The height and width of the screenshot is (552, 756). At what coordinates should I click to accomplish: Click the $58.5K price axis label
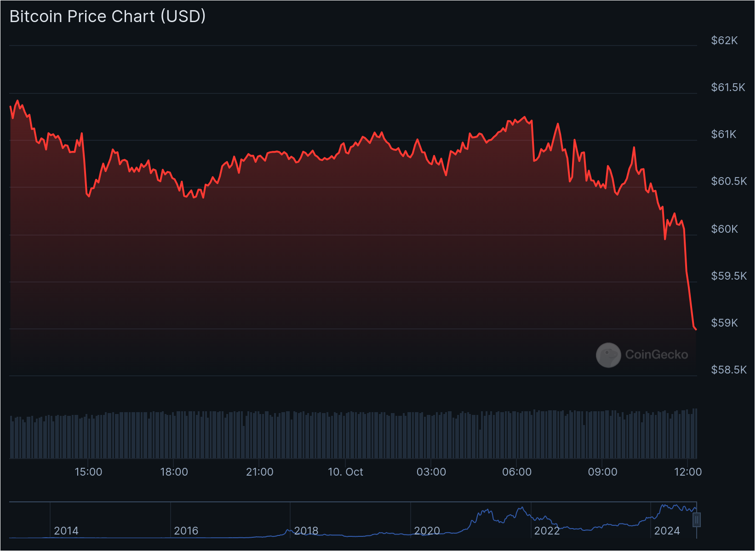(x=728, y=370)
